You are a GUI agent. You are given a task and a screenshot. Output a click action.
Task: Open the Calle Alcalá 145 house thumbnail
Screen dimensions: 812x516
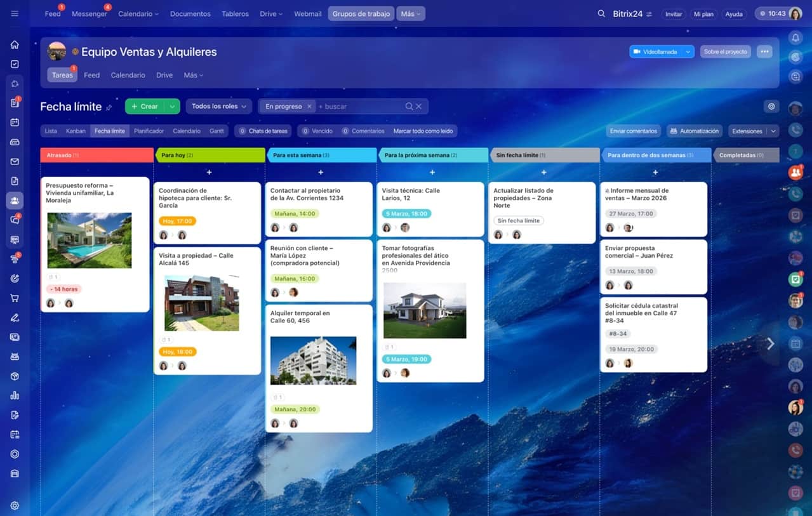tap(202, 303)
